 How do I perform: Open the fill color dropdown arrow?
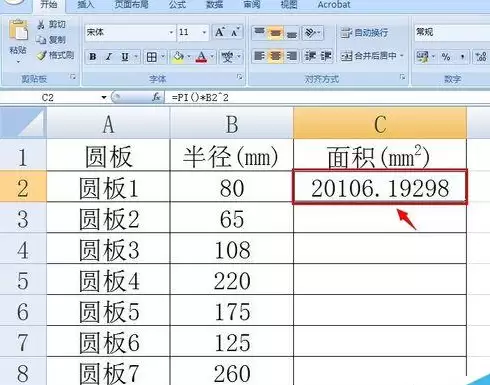[189, 57]
